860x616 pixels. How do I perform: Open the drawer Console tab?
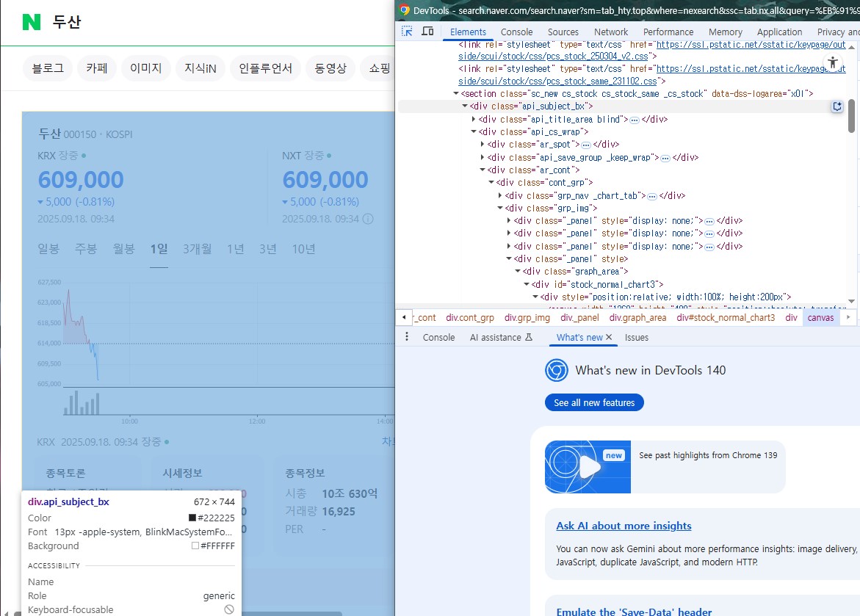coord(438,337)
